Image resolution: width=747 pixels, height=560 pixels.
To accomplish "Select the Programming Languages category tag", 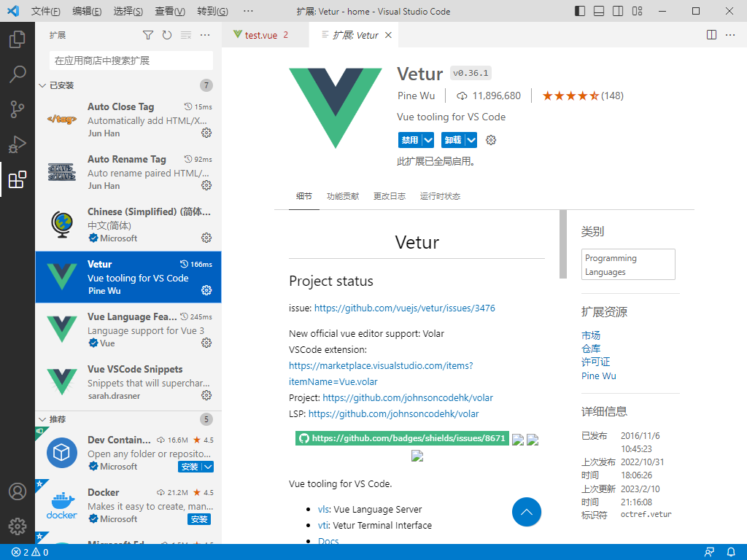I will tap(628, 264).
